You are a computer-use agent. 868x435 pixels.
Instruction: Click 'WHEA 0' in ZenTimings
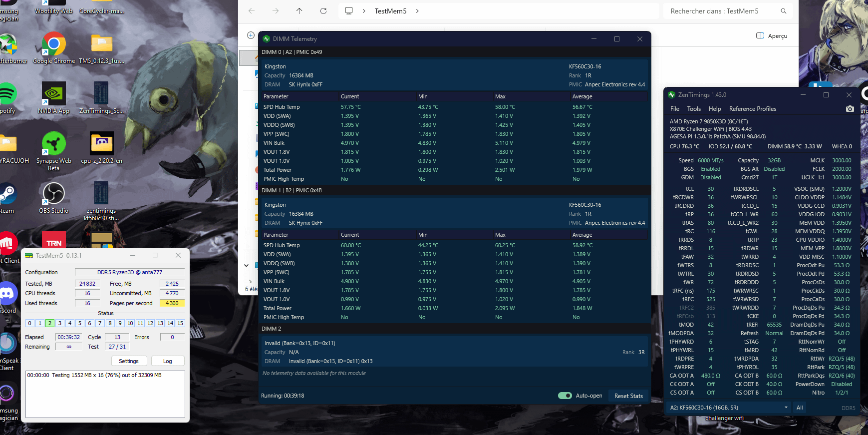(x=842, y=146)
